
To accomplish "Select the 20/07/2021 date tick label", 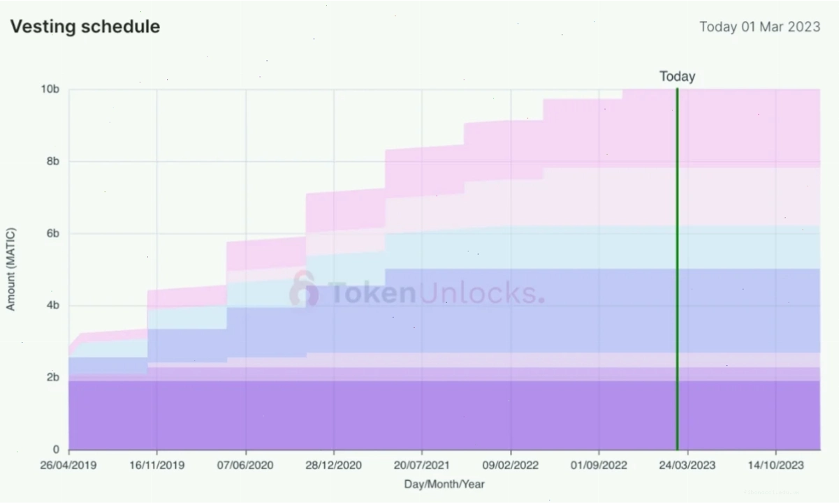I will [x=422, y=465].
